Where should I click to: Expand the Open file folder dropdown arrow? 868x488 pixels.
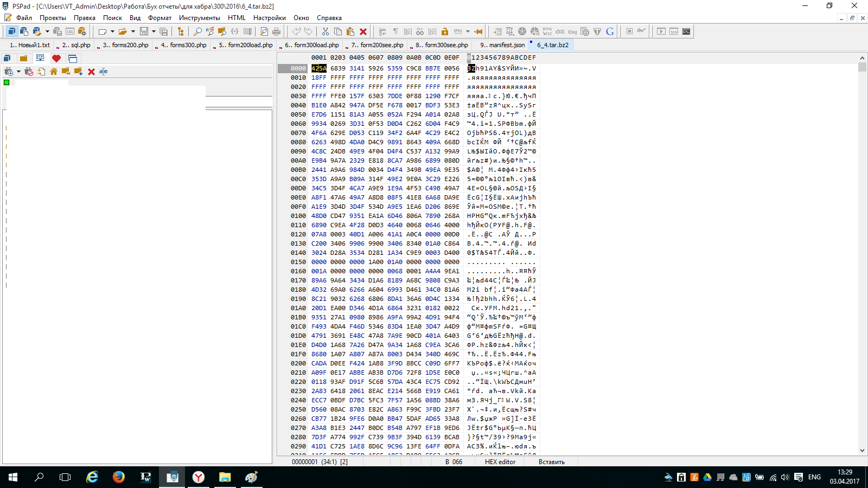coord(133,31)
